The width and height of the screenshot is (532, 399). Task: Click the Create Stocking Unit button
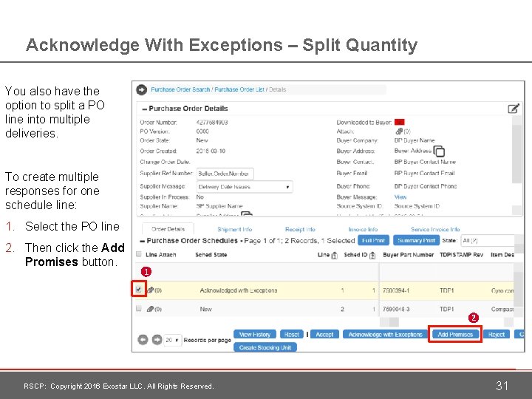(265, 347)
